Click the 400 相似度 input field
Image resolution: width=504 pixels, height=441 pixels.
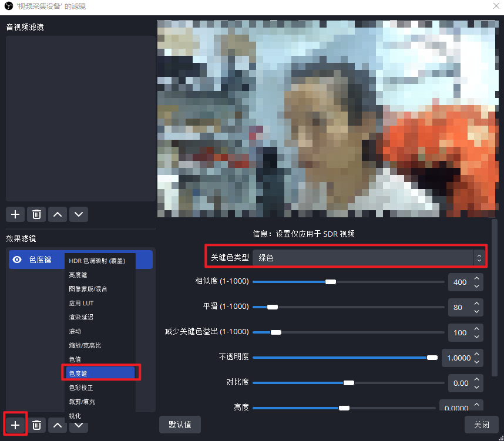460,282
